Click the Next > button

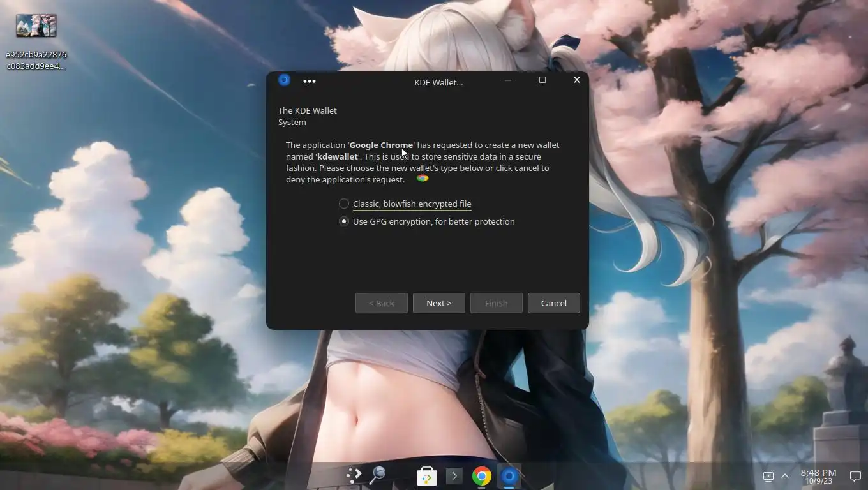tap(439, 303)
